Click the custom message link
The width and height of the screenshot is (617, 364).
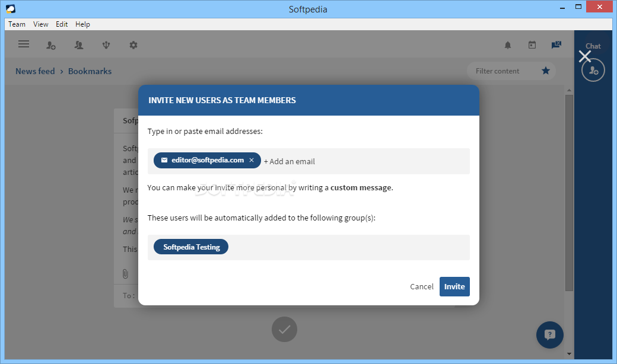click(362, 187)
